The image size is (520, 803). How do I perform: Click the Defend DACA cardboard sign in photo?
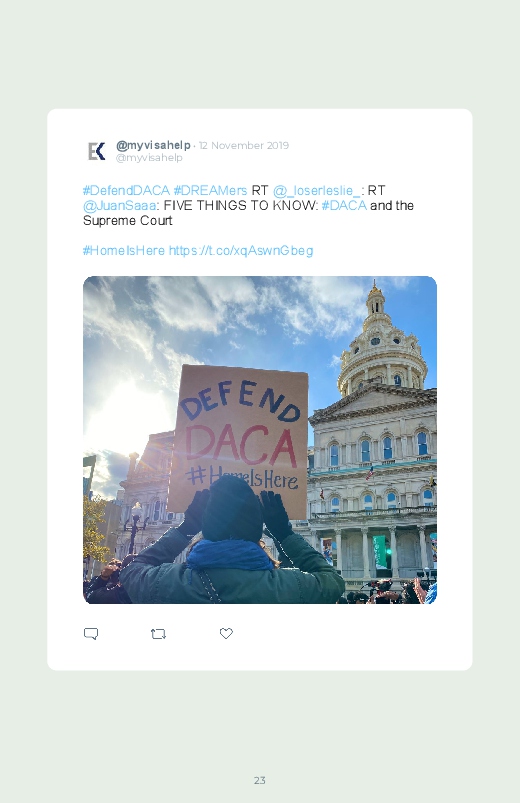pyautogui.click(x=240, y=438)
